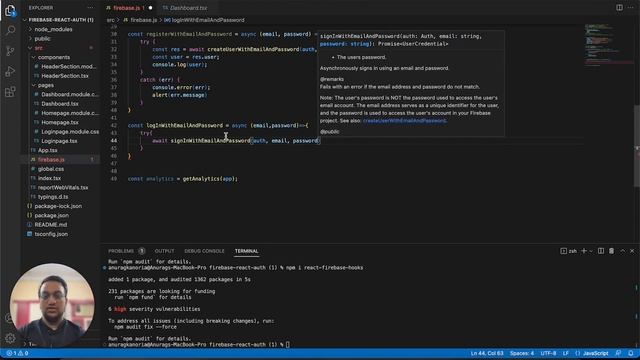This screenshot has width=640, height=360.
Task: Click src in the breadcrumb
Action: [x=110, y=20]
